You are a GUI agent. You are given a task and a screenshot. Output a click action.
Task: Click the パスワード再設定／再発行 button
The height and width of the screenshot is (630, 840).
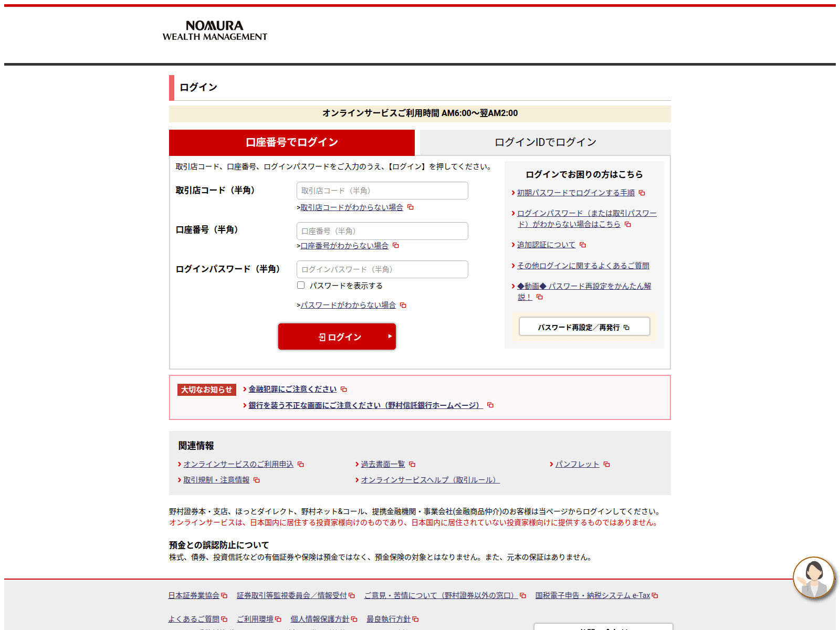click(x=584, y=327)
